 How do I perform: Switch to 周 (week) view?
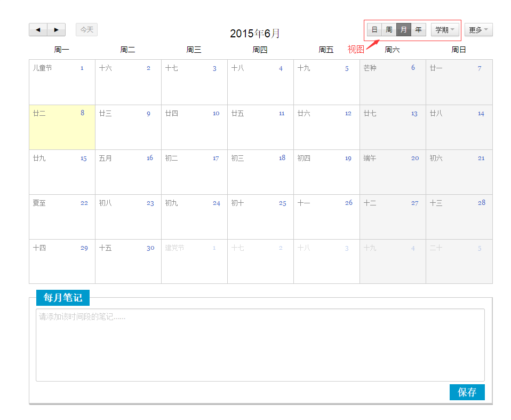click(x=389, y=30)
